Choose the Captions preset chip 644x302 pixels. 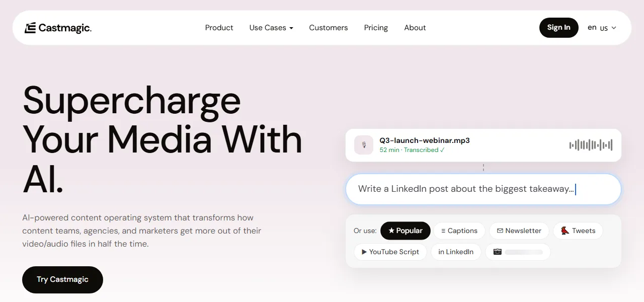(x=459, y=231)
